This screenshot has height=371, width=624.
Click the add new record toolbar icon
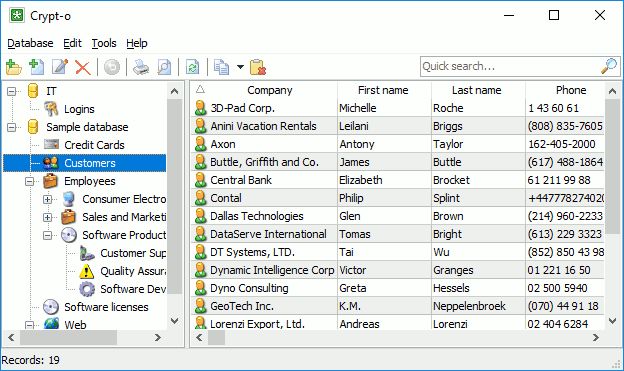click(x=37, y=67)
